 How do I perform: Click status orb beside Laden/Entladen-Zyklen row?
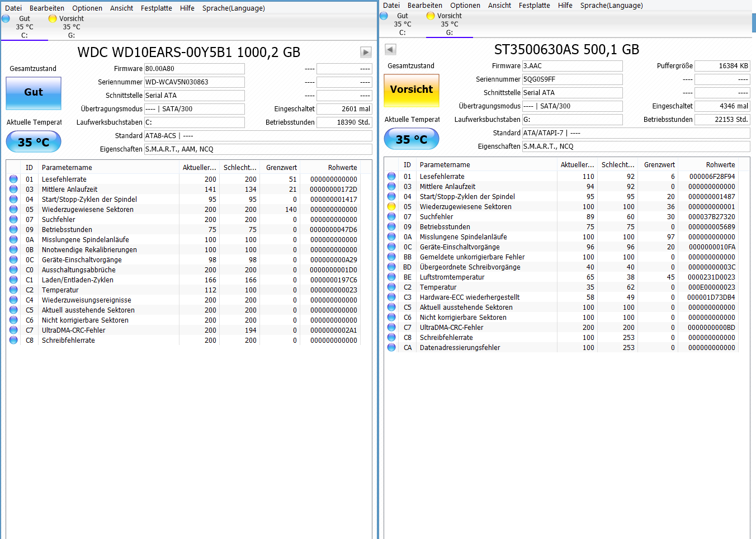pos(13,280)
